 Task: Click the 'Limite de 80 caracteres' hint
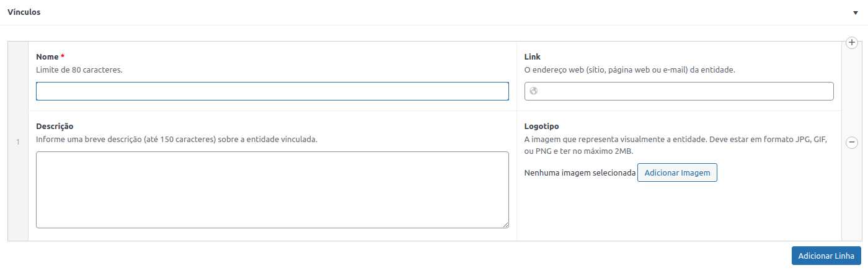click(x=79, y=69)
